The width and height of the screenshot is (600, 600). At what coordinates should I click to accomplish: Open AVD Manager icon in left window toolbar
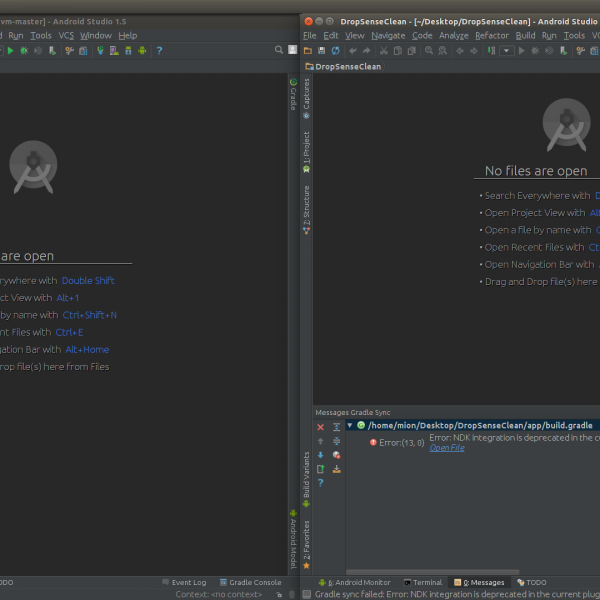pos(114,51)
